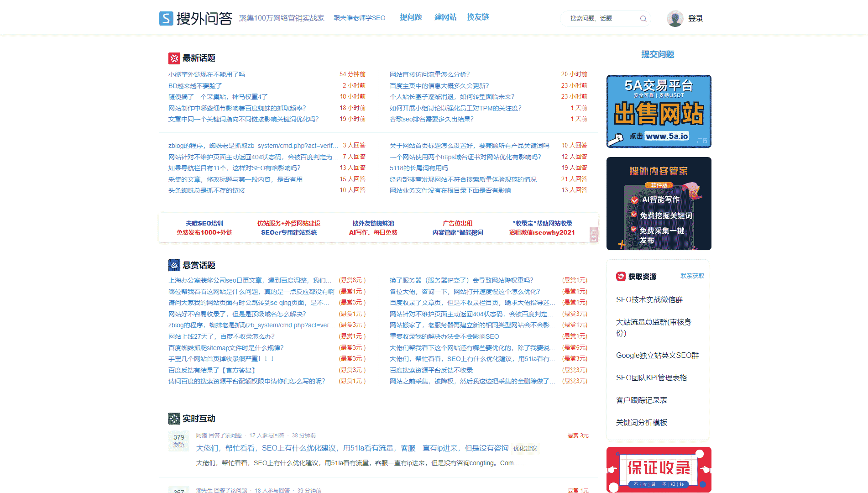Open resource SEO团队KPI管理表格
The height and width of the screenshot is (493, 868).
click(652, 378)
